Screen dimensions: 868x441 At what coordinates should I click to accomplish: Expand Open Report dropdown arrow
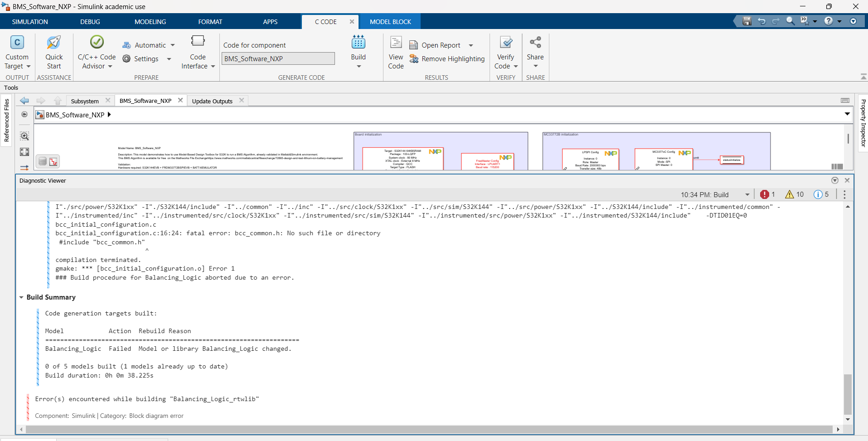click(471, 45)
